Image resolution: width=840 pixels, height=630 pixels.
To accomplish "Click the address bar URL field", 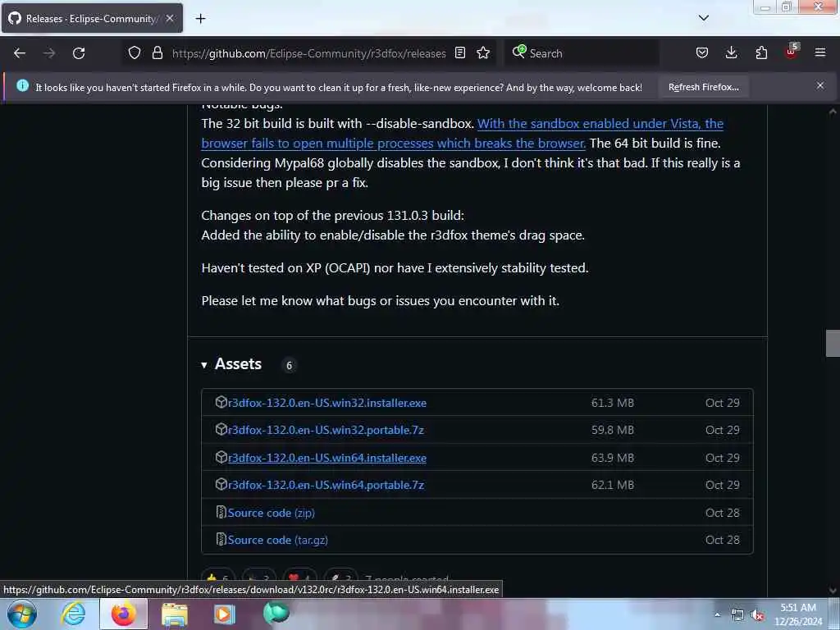I will point(308,53).
